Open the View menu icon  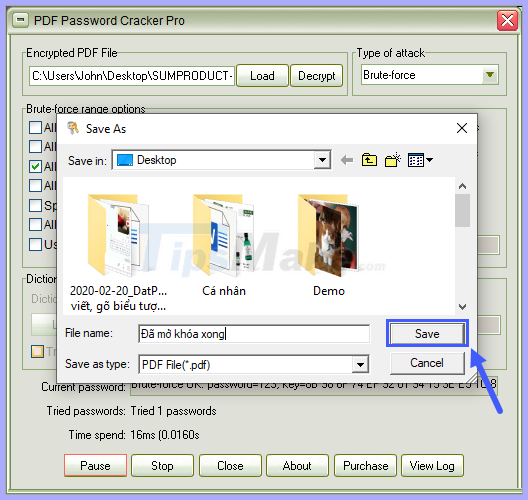pyautogui.click(x=420, y=160)
